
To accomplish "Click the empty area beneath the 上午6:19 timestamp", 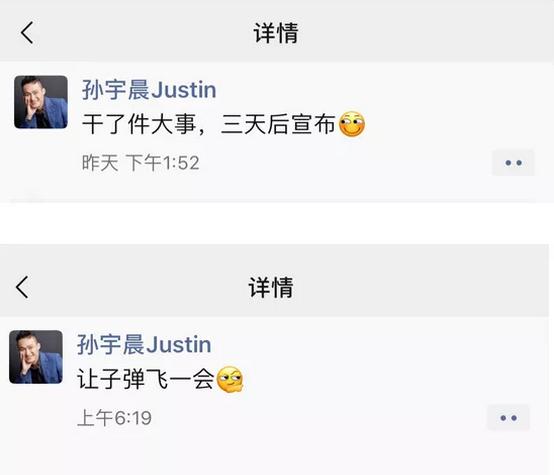I will pos(276,454).
